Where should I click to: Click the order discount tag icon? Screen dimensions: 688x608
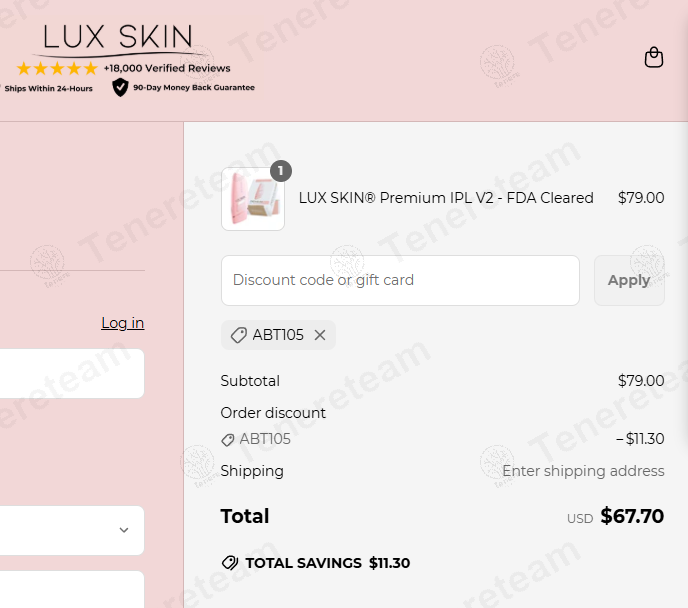[x=228, y=439]
